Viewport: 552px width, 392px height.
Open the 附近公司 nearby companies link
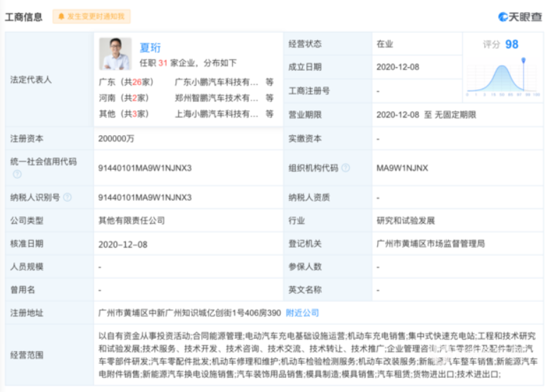302,313
